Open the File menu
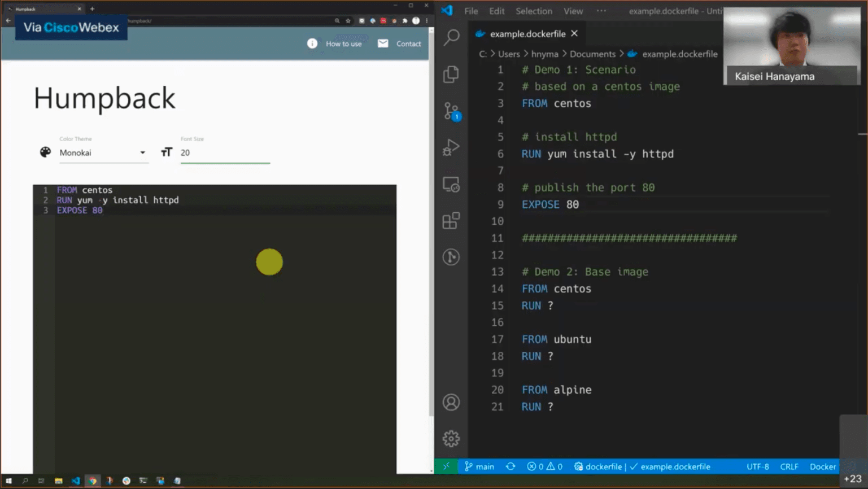868x489 pixels. (470, 11)
